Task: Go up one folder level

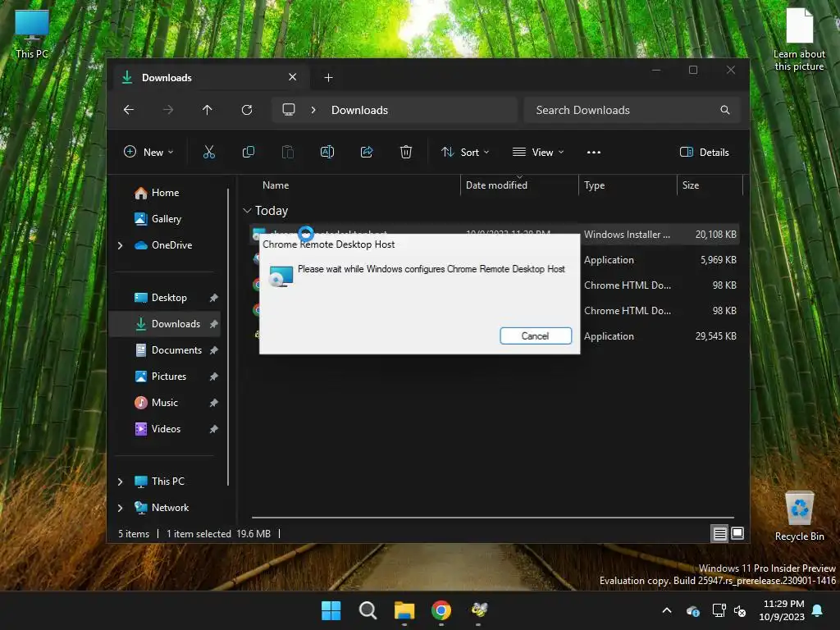Action: pyautogui.click(x=208, y=110)
